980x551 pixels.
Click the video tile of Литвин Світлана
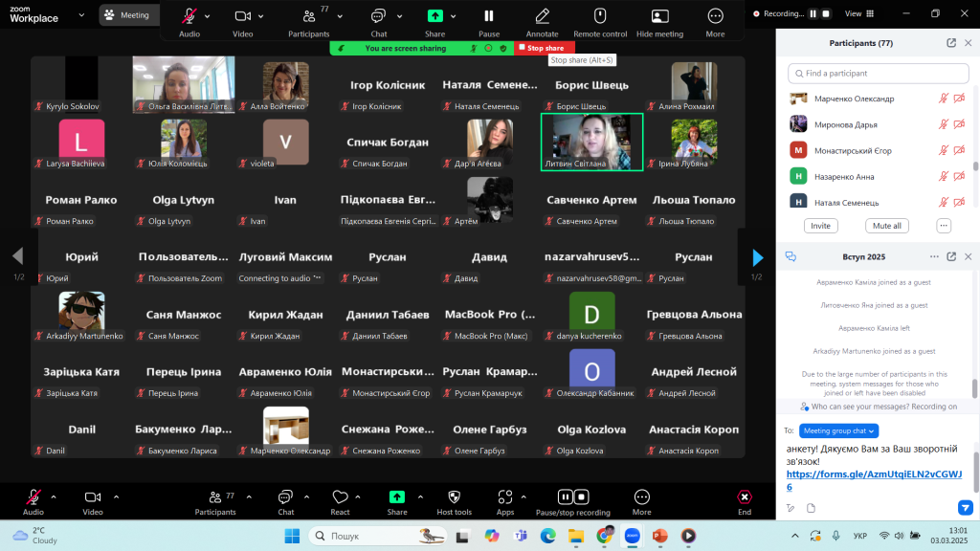591,142
